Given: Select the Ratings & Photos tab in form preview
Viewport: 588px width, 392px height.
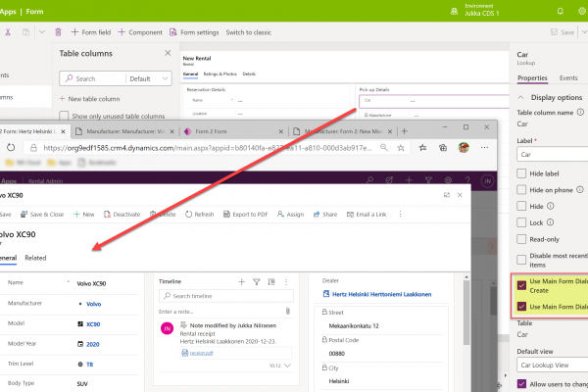Looking at the screenshot, I should coord(220,73).
